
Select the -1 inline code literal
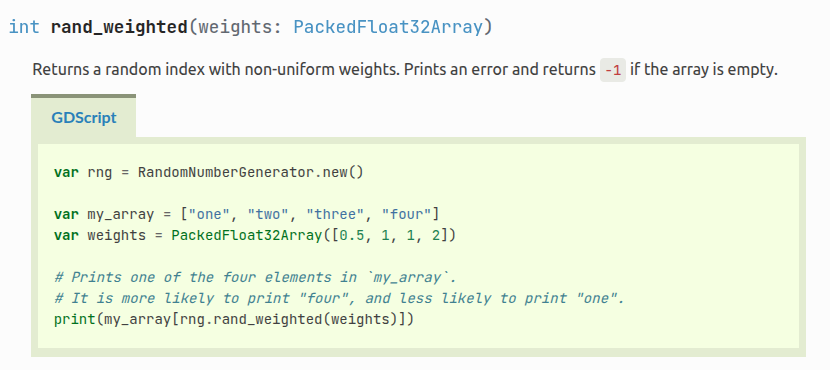pos(612,70)
